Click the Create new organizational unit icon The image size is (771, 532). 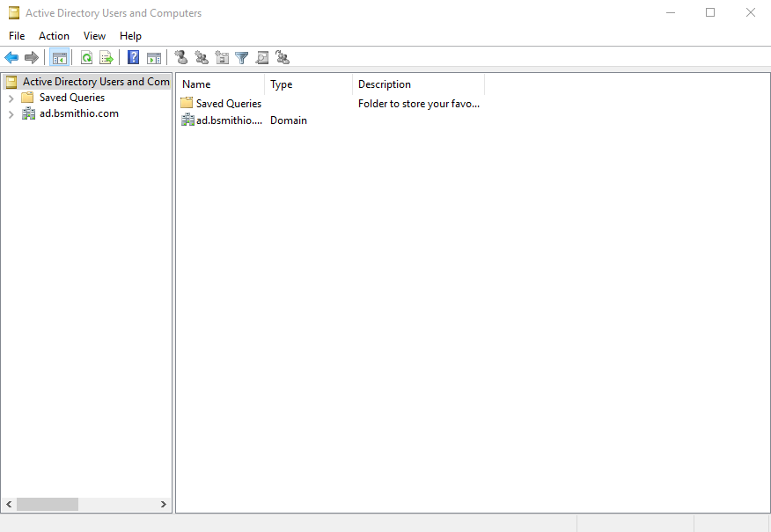point(222,57)
